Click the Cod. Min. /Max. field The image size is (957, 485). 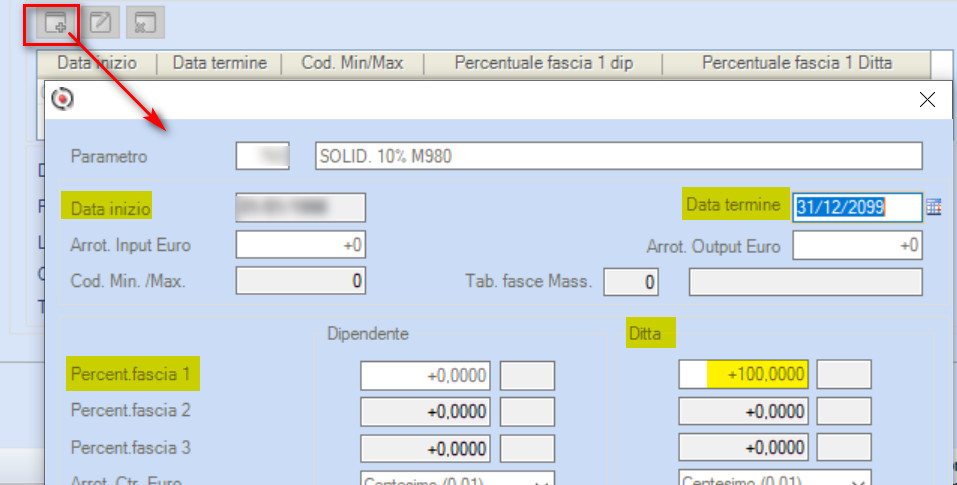coord(301,281)
